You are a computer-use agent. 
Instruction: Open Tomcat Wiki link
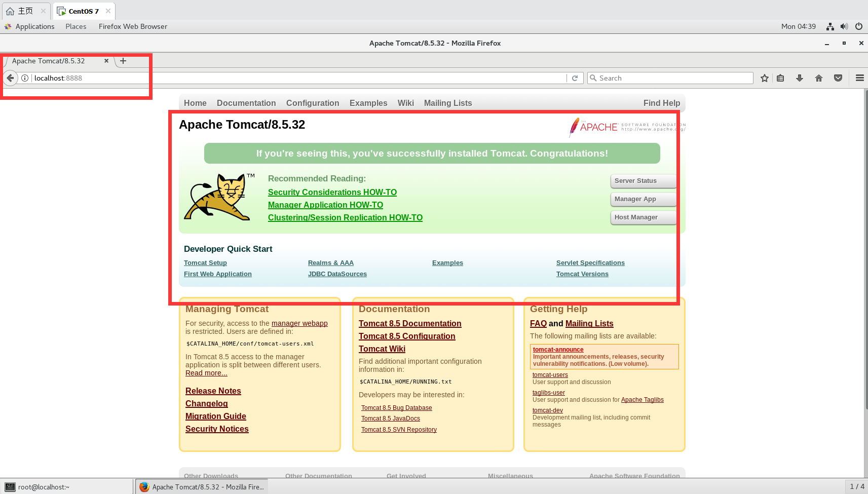[x=382, y=349]
